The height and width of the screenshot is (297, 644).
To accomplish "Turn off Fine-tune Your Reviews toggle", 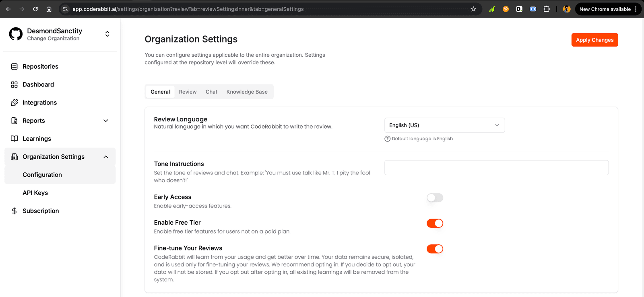I will (435, 249).
